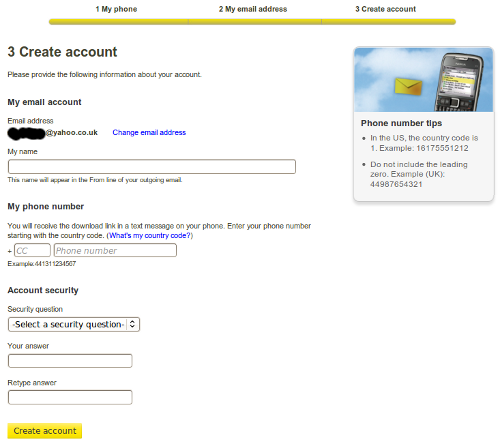Image resolution: width=500 pixels, height=444 pixels.
Task: Open 'What's my country code?' link
Action: [150, 236]
